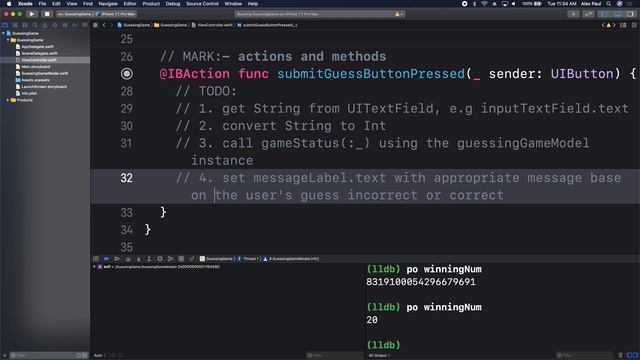Open the Source Control menu
This screenshot has width=640, height=360.
click(202, 4)
